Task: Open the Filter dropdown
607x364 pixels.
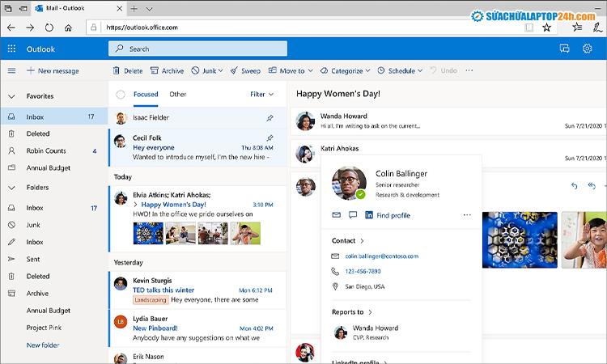Action: (261, 95)
